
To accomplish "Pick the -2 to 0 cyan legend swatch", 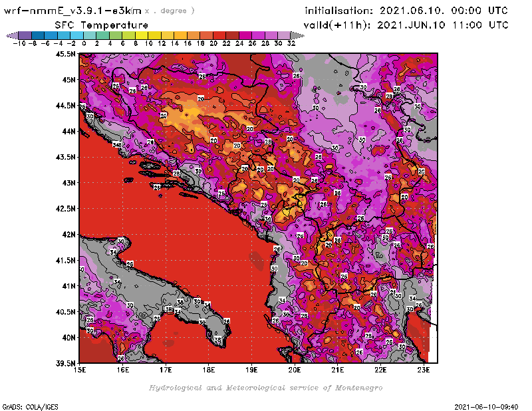I will [x=77, y=35].
